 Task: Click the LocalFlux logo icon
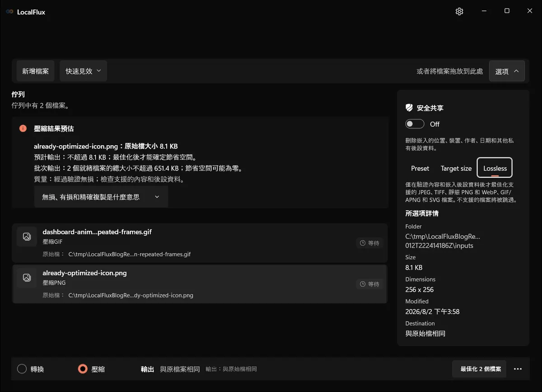point(9,12)
